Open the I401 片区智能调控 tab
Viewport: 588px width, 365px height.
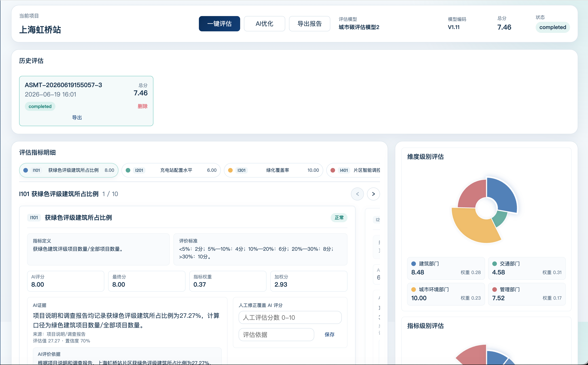353,170
